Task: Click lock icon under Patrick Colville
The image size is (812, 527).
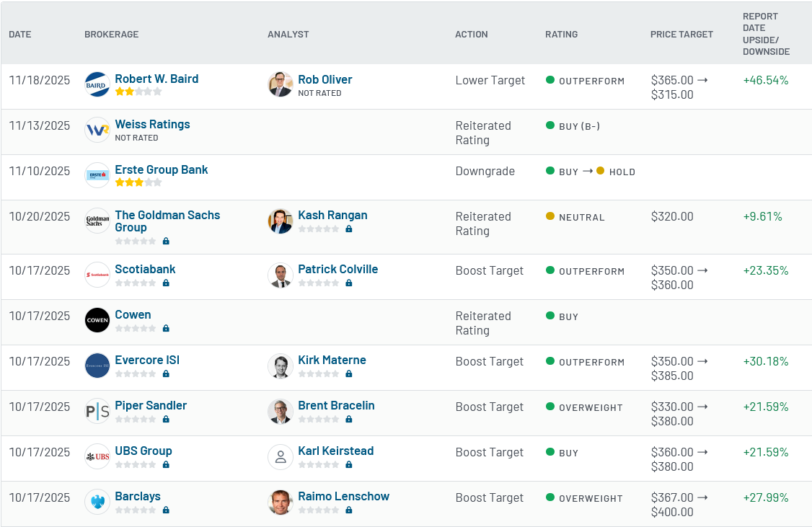Action: click(x=348, y=283)
